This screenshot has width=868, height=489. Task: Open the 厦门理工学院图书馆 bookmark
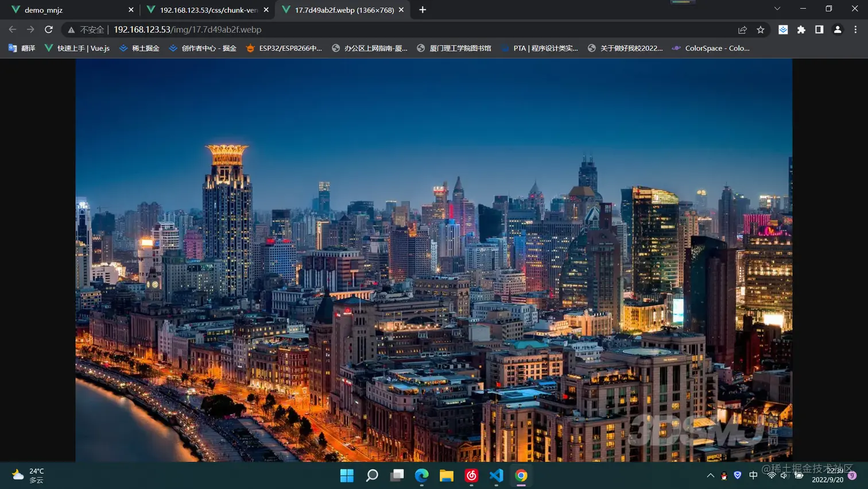tap(454, 48)
